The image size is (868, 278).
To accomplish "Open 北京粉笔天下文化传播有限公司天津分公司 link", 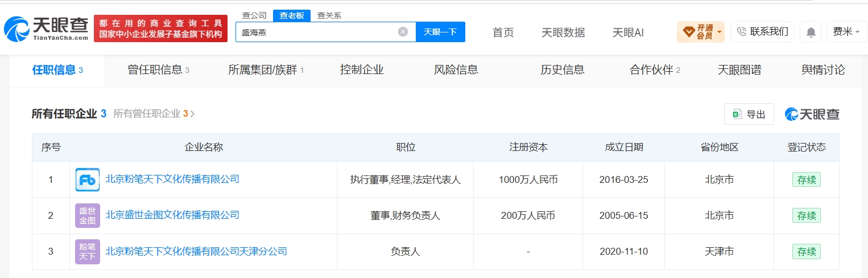I will (x=196, y=251).
